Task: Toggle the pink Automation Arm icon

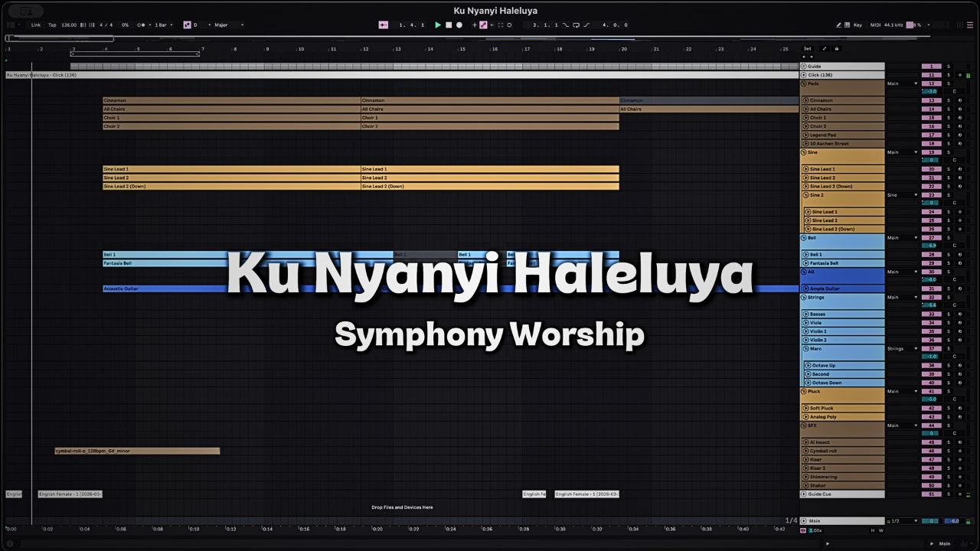Action: (483, 25)
